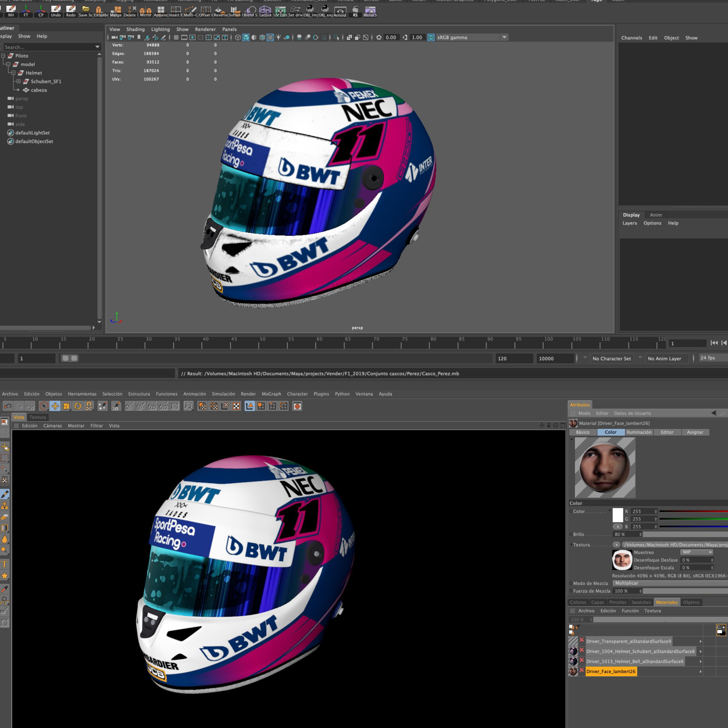Expand the Schubert_SF1 node in Outliner

[x=18, y=81]
